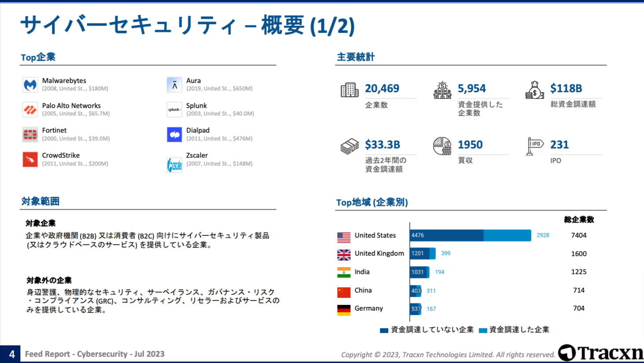Click the 704 total for Germany

579,309
